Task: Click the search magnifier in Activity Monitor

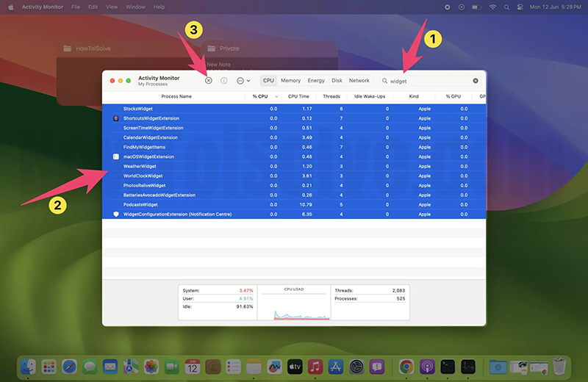Action: coord(384,81)
